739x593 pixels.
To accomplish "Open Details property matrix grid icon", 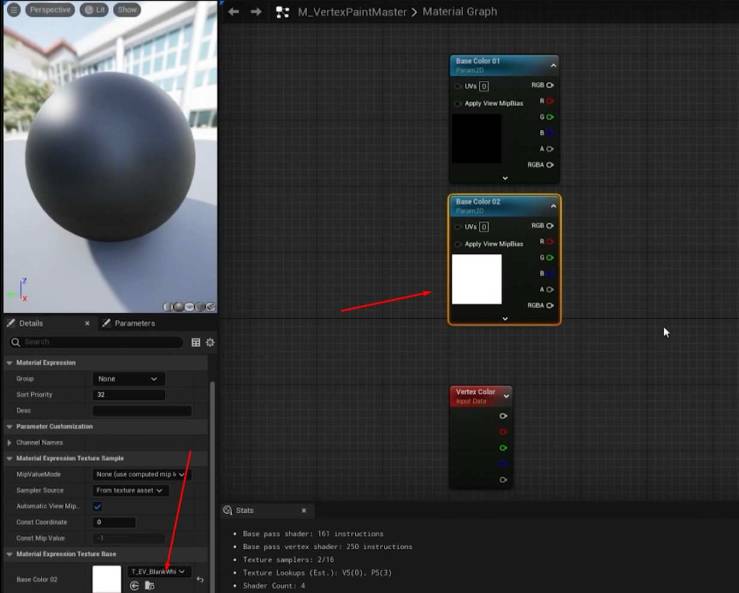I will click(x=196, y=342).
